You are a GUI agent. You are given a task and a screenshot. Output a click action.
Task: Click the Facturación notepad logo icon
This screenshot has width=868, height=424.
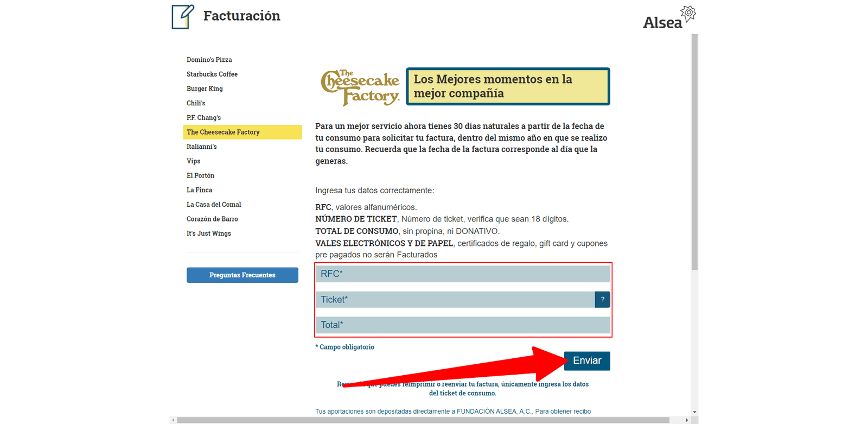(183, 16)
